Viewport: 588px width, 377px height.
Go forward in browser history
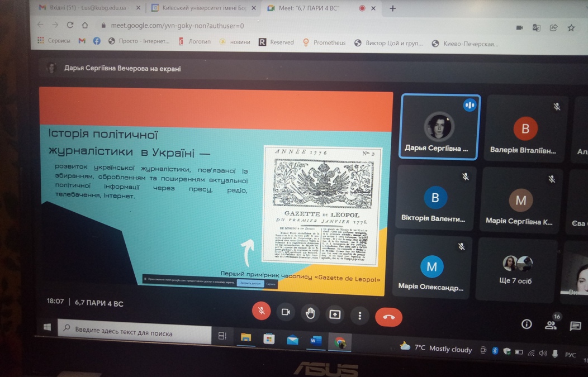pyautogui.click(x=55, y=25)
